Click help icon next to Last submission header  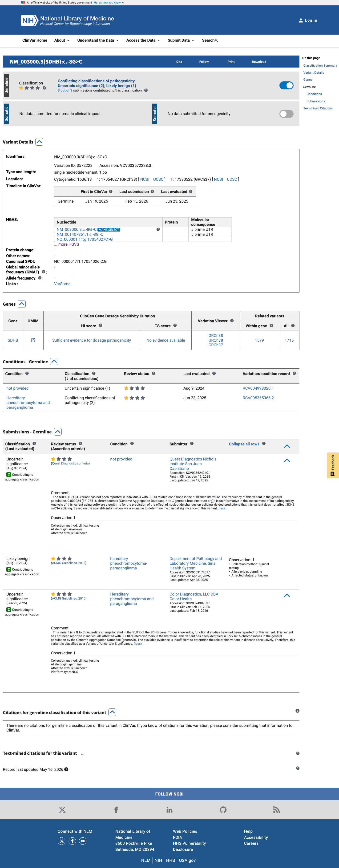[x=152, y=191]
